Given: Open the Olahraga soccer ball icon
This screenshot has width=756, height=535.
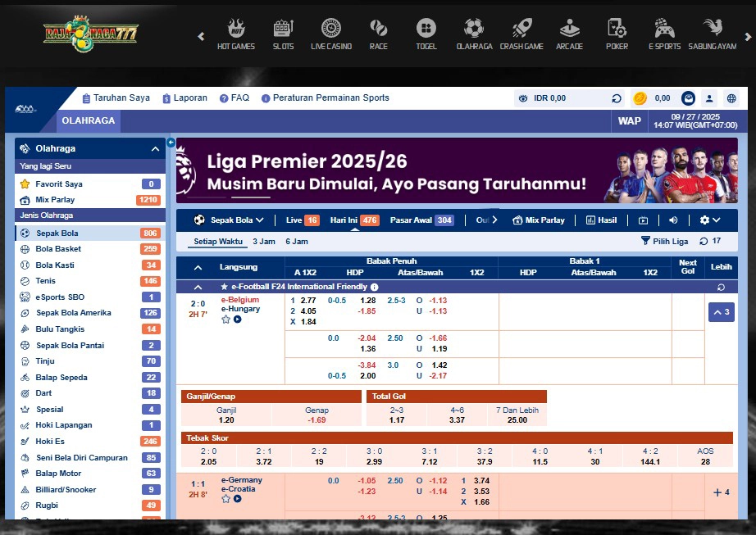Looking at the screenshot, I should 474,29.
